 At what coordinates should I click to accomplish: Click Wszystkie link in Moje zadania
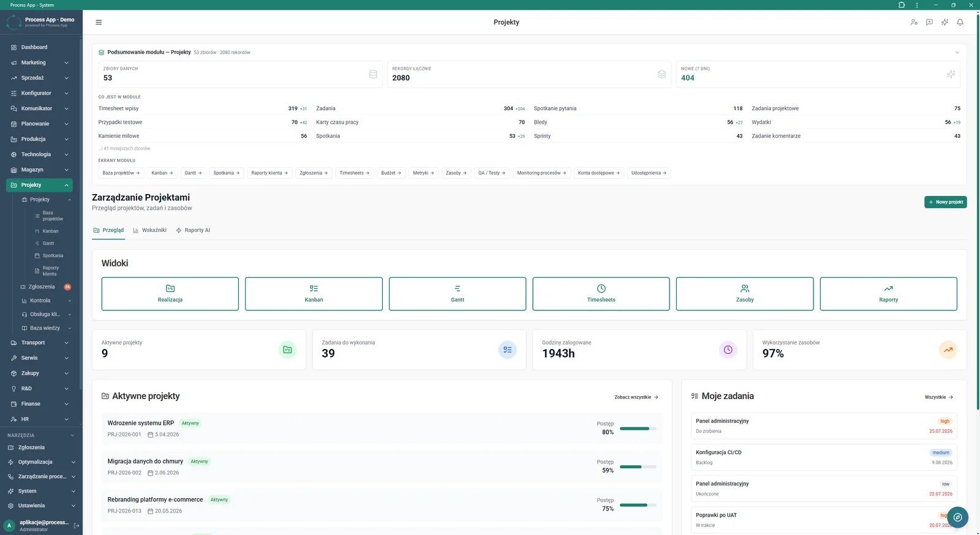[x=939, y=397]
